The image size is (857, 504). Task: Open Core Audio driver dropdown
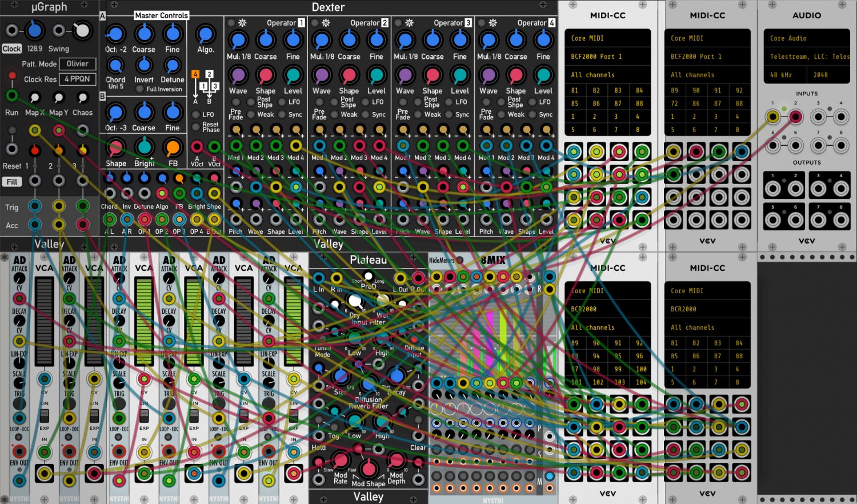click(807, 38)
